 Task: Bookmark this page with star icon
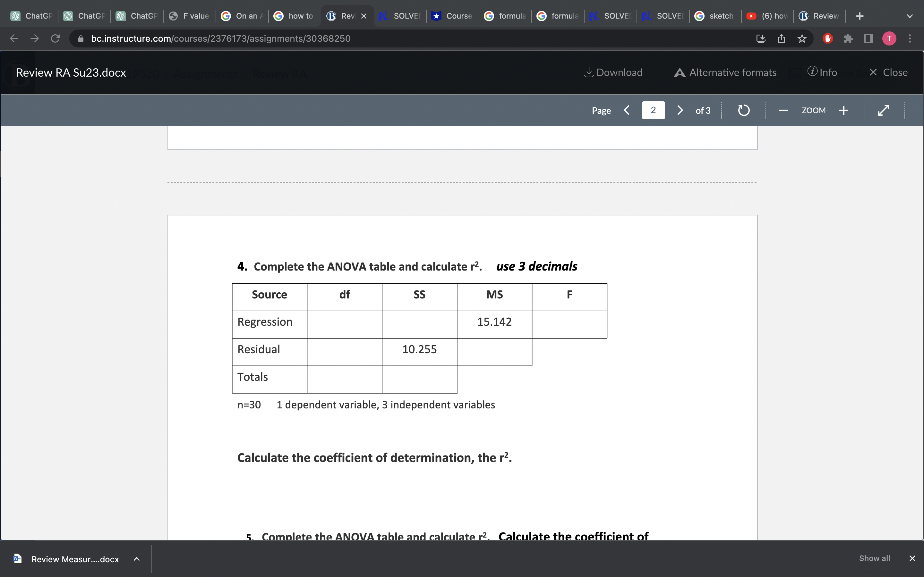pos(802,38)
